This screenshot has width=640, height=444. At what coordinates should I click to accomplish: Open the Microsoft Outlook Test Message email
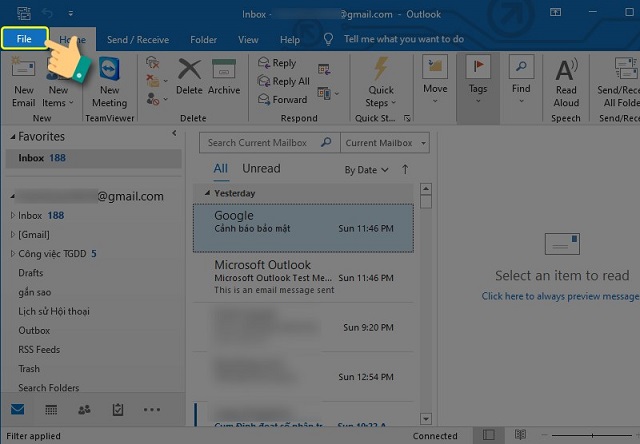[303, 278]
